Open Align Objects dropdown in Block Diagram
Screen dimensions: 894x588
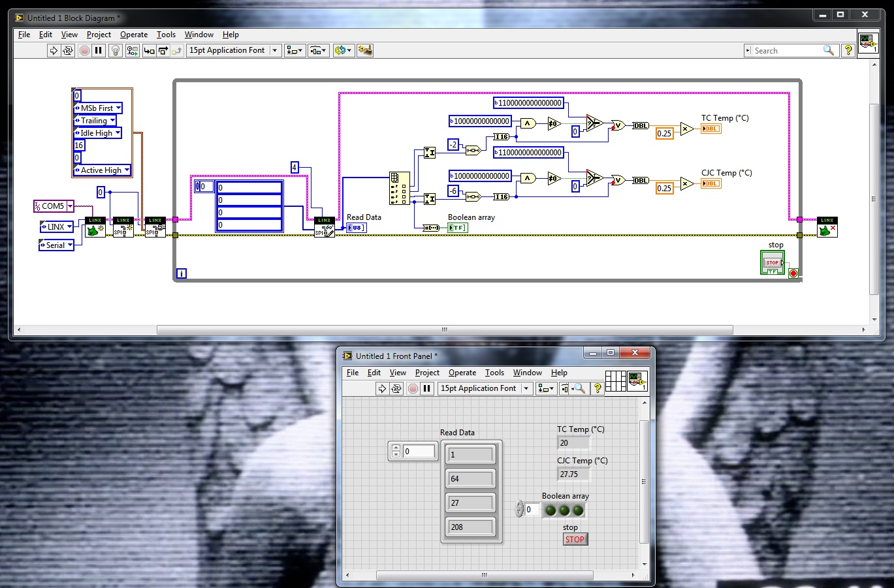tap(295, 50)
